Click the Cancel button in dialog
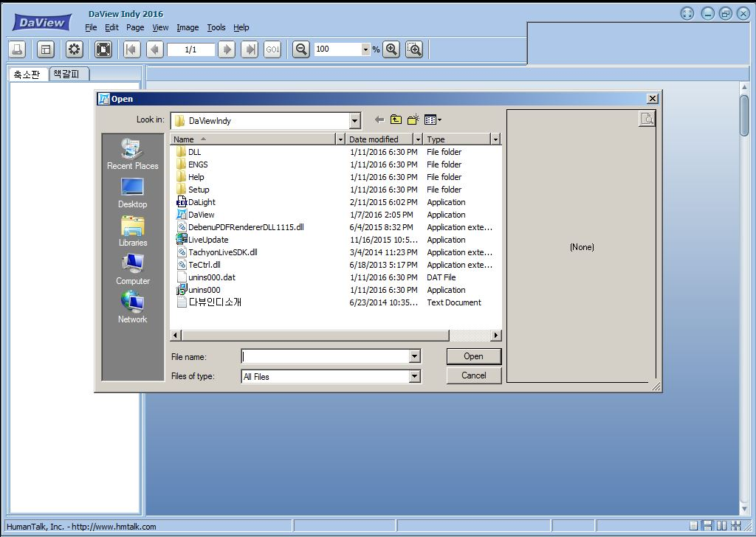Screen dimensions: 756x537 473,375
